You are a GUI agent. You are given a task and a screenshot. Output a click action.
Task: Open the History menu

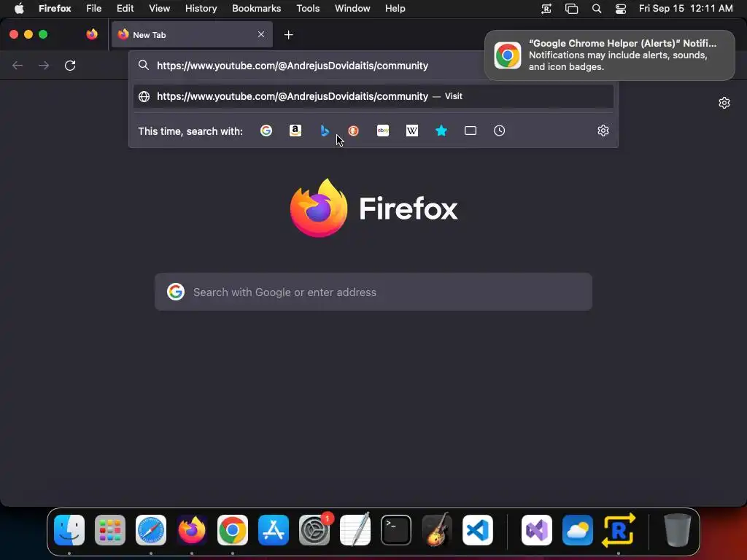[x=201, y=8]
